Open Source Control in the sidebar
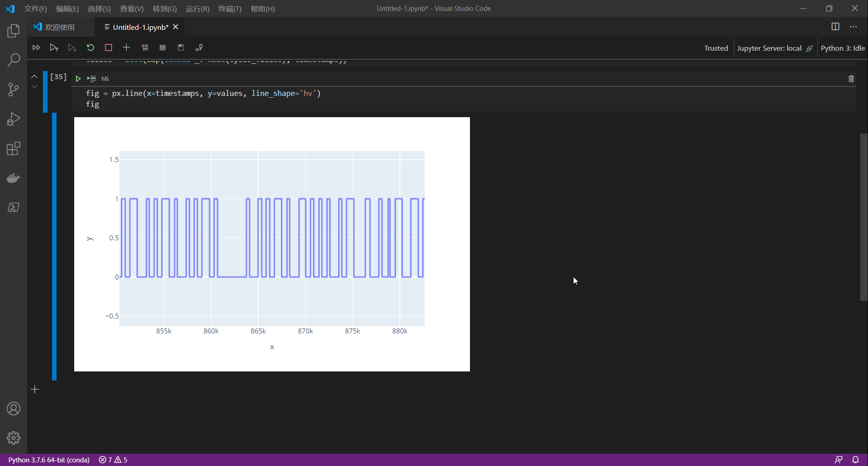The width and height of the screenshot is (868, 466). 14,89
